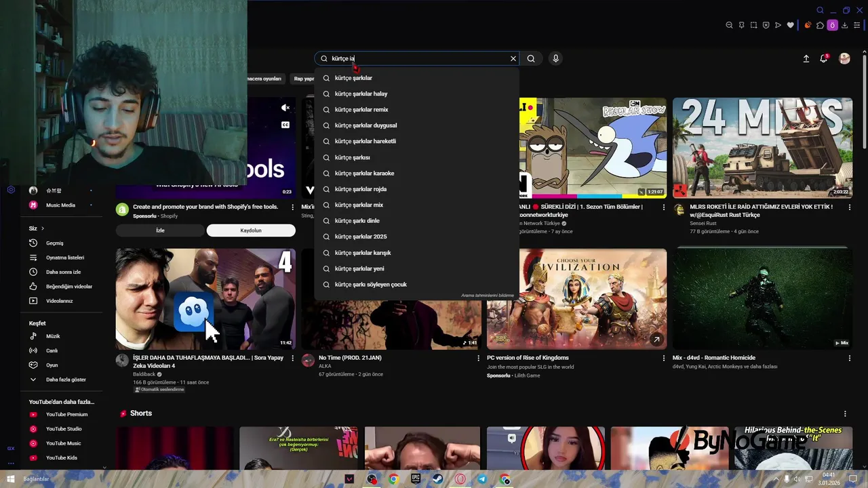Bookmark the page with the heart icon
868x488 pixels.
pyautogui.click(x=790, y=25)
